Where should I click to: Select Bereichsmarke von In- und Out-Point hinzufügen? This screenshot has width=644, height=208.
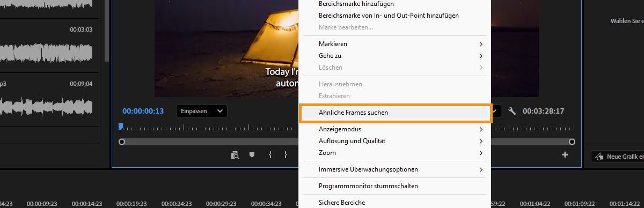394,16
